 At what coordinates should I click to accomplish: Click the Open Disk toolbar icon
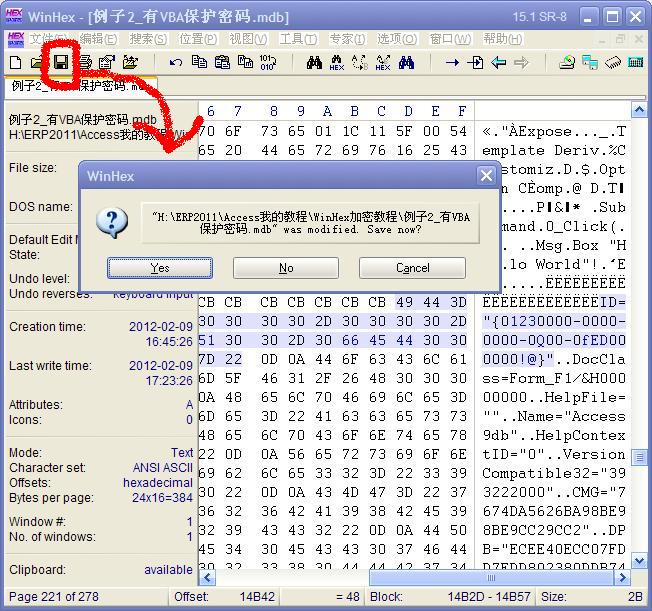click(x=566, y=62)
